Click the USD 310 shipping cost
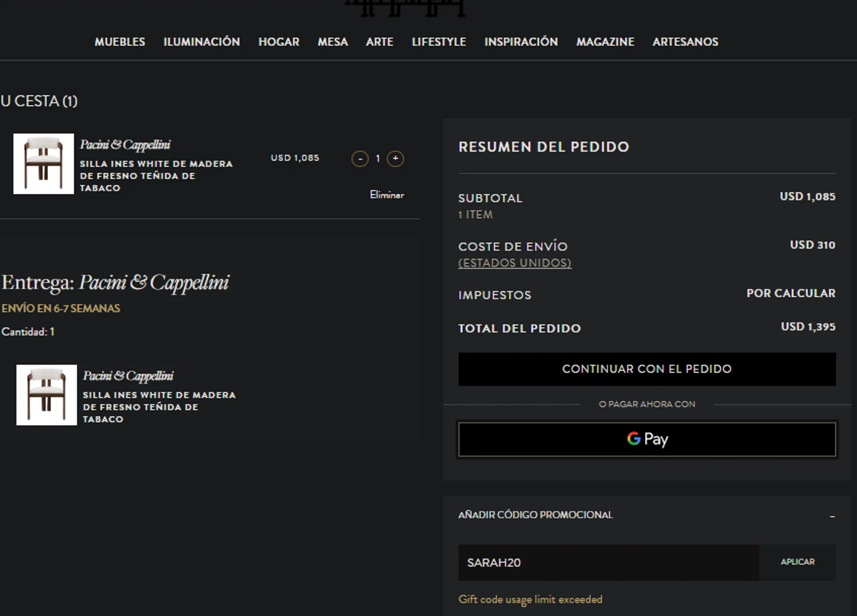The height and width of the screenshot is (616, 857). pos(812,245)
